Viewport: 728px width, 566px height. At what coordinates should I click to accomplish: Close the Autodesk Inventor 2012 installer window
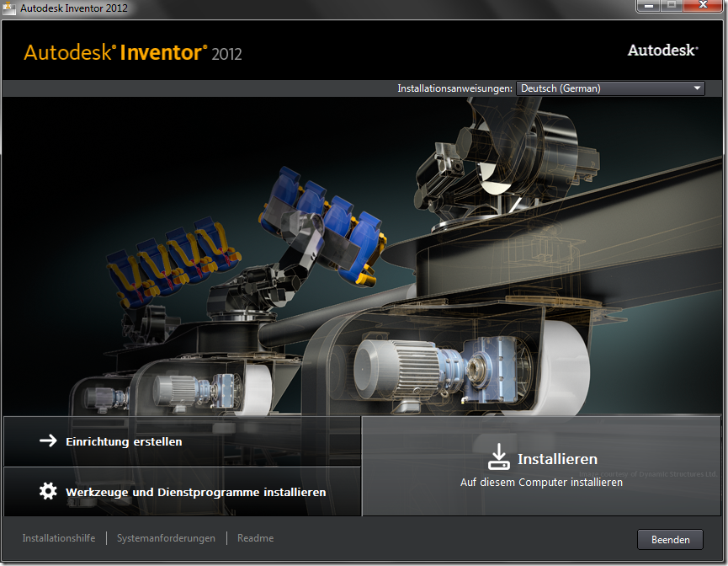pyautogui.click(x=704, y=6)
